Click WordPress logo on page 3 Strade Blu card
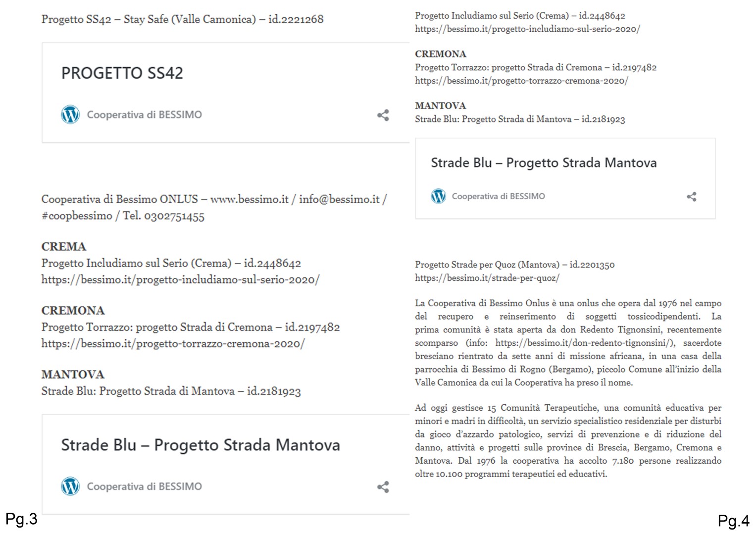Viewport: 756px width, 535px height. 70,486
